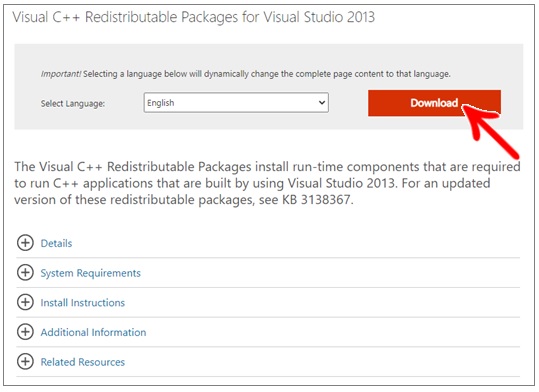The height and width of the screenshot is (392, 539).
Task: Click the Select Language label
Action: pyautogui.click(x=73, y=104)
